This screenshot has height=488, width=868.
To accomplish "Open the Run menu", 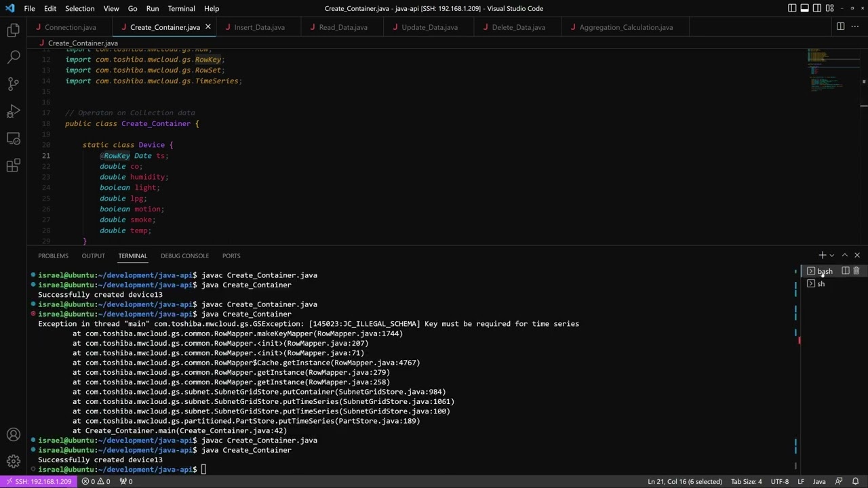I will coord(153,8).
